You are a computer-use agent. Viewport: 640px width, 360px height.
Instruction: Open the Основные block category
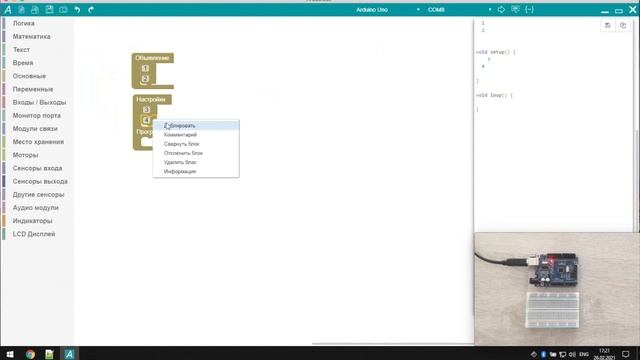pos(29,76)
